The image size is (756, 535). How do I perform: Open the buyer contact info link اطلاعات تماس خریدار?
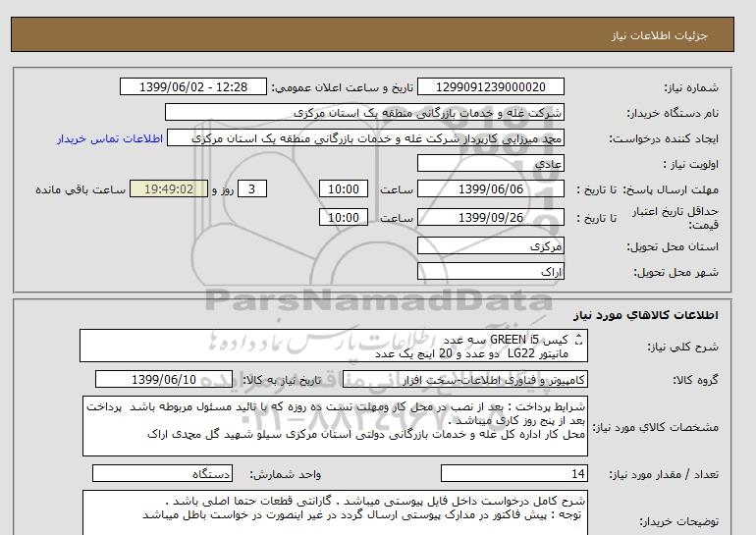coord(110,138)
